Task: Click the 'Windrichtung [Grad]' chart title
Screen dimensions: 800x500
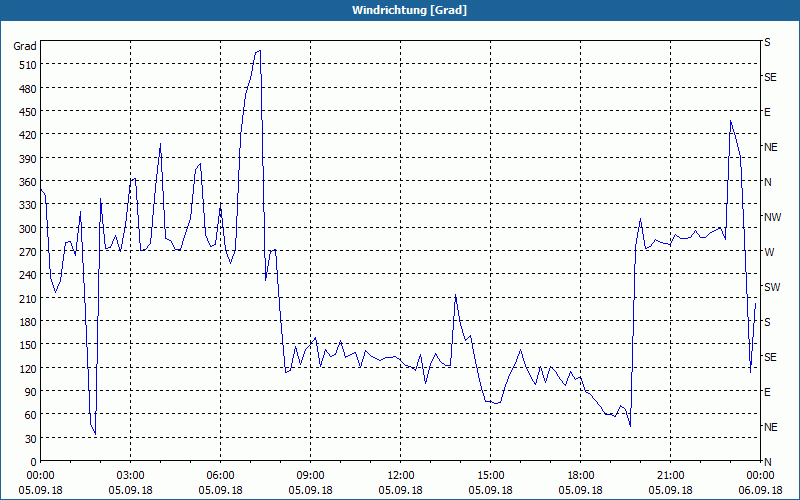Action: 409,10
